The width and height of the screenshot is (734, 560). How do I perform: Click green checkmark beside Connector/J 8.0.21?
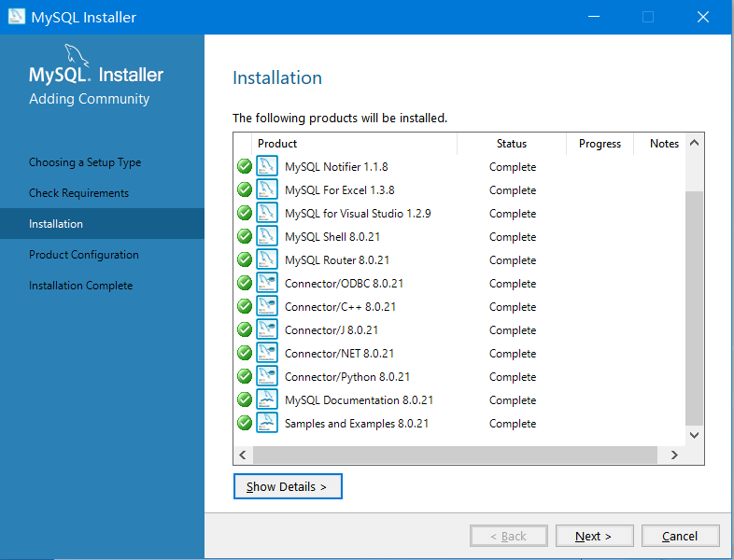coord(245,330)
